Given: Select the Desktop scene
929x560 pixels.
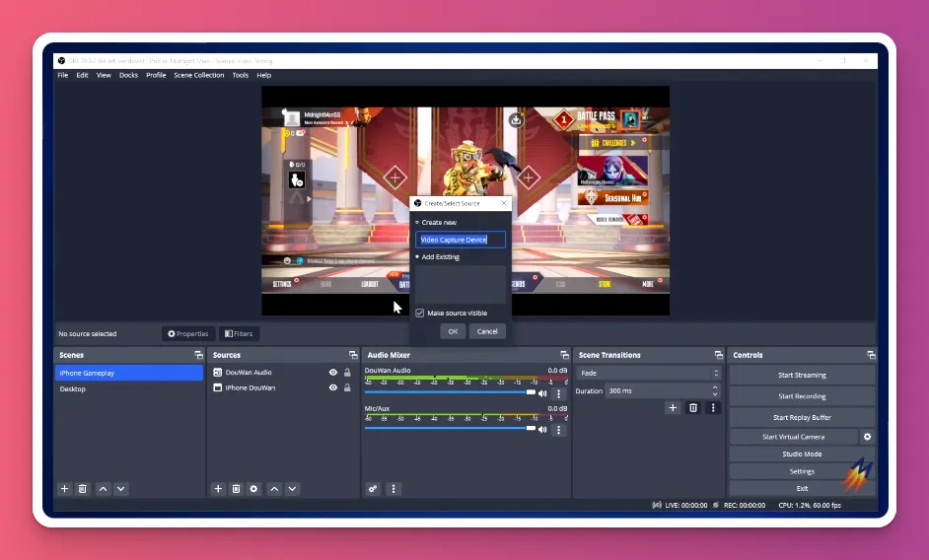Looking at the screenshot, I should click(x=128, y=388).
